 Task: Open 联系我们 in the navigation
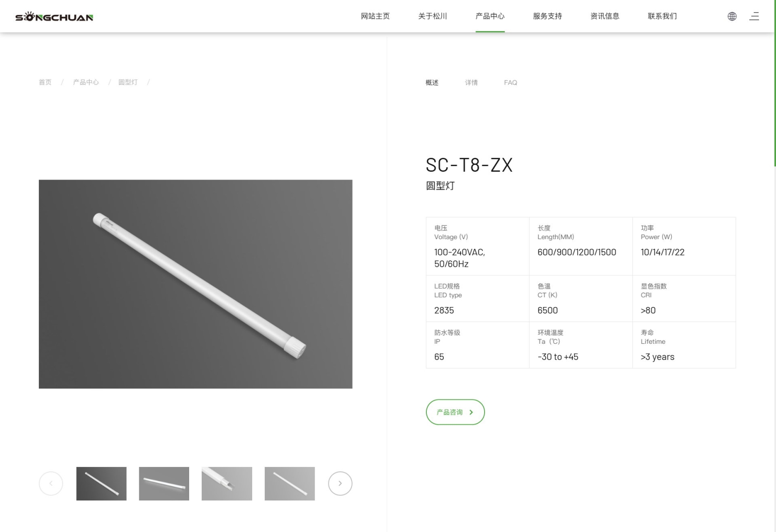662,16
